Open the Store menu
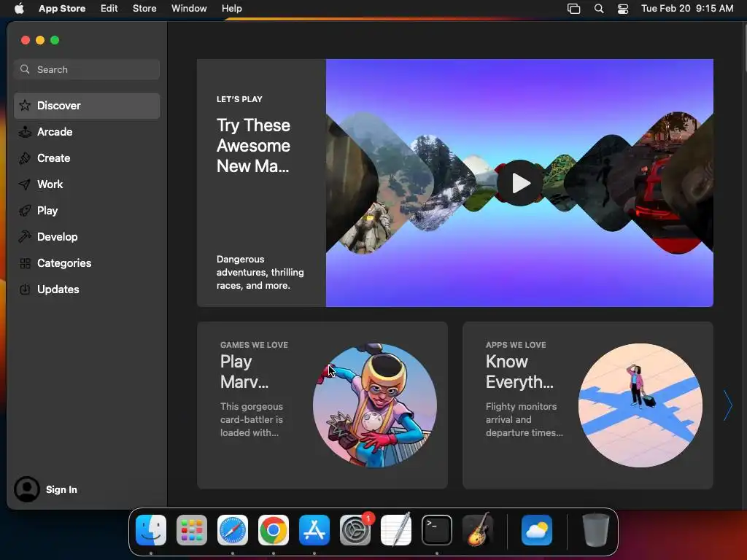The height and width of the screenshot is (560, 747). [144, 8]
